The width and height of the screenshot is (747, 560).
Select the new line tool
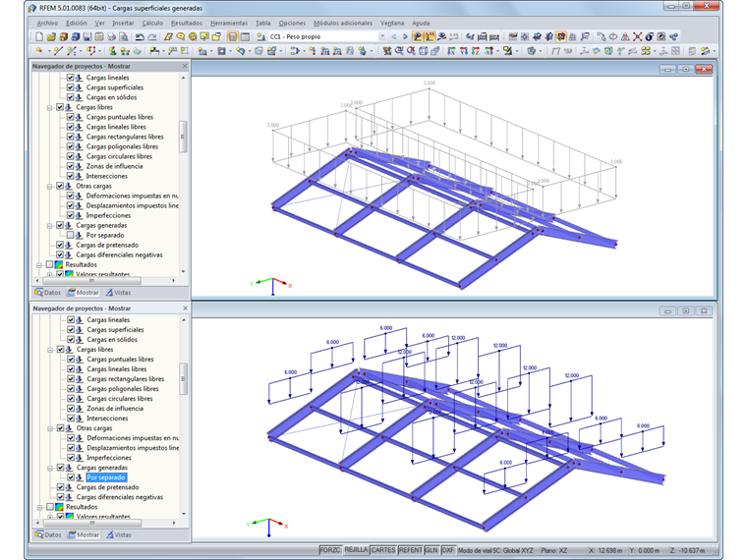point(58,50)
